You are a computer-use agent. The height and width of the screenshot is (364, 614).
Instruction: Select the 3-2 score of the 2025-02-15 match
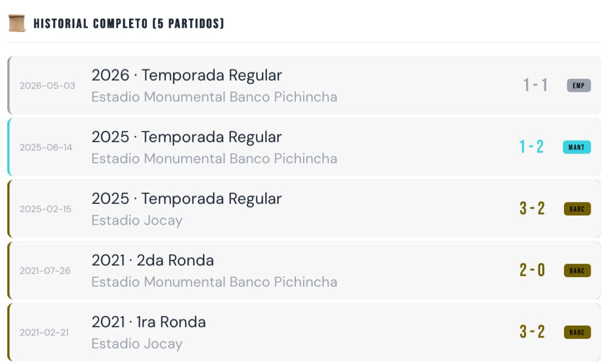[532, 208]
